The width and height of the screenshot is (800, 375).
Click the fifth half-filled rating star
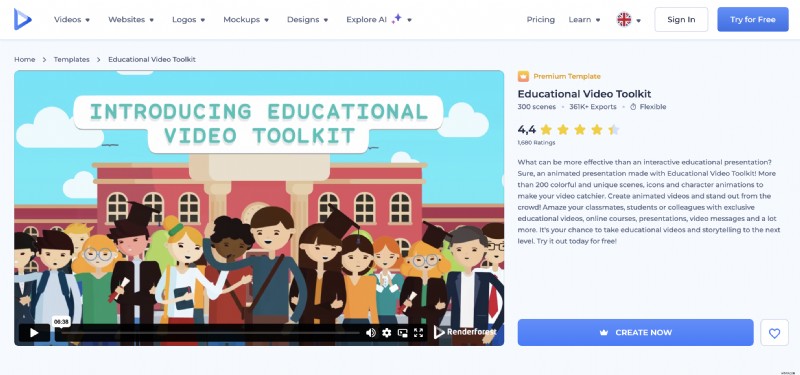tap(614, 129)
